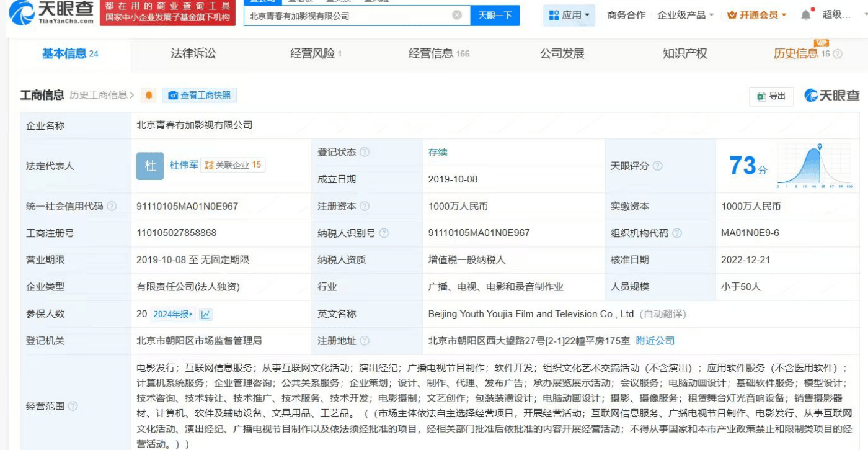This screenshot has height=450, width=868.
Task: Go to the 知识产权 tab
Action: pos(685,54)
